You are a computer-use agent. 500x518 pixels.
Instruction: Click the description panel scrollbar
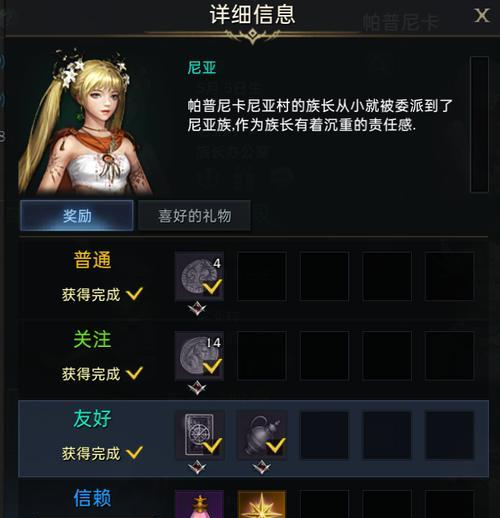coord(479,124)
